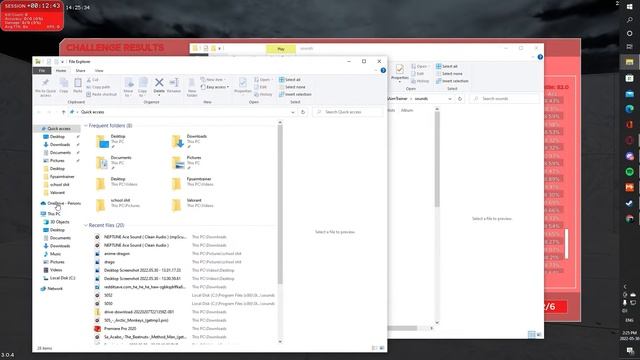The image size is (640, 360).
Task: Open the File tab
Action: tap(42, 71)
